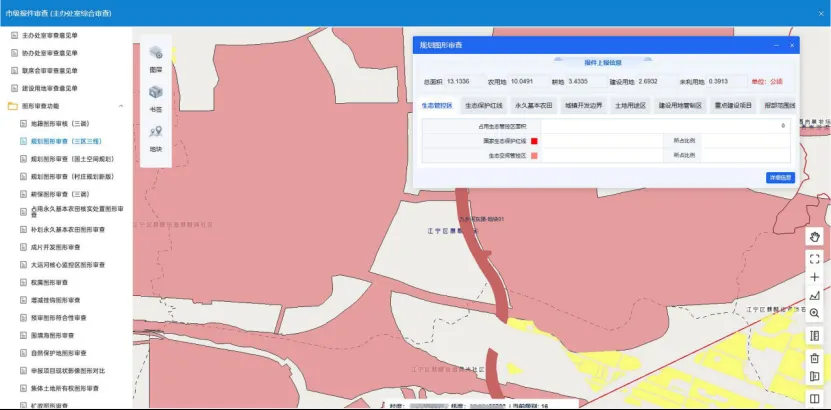Click 占用生态管控区面积 value cell
The image size is (831, 410).
tap(665, 126)
